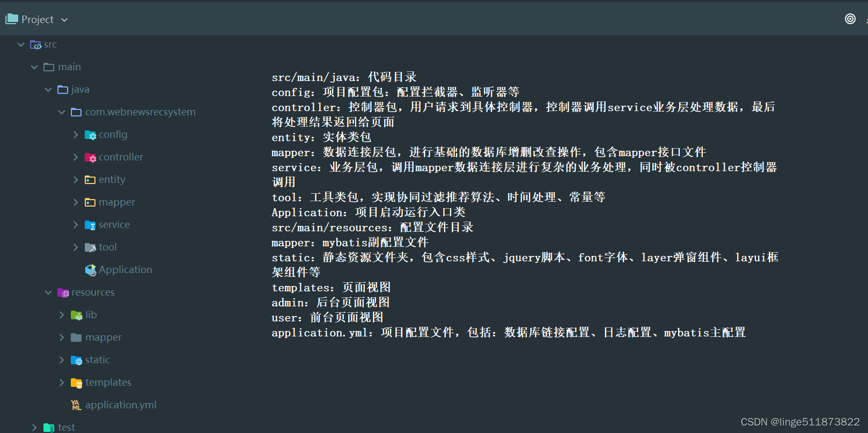This screenshot has width=868, height=433.
Task: Select the tool package label
Action: [108, 247]
